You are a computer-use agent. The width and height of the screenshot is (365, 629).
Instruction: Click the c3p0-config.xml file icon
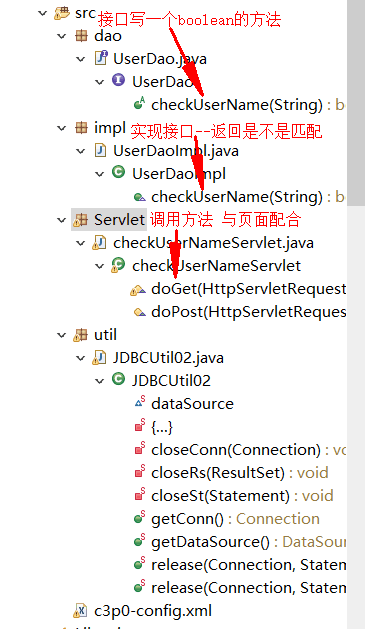pos(80,611)
